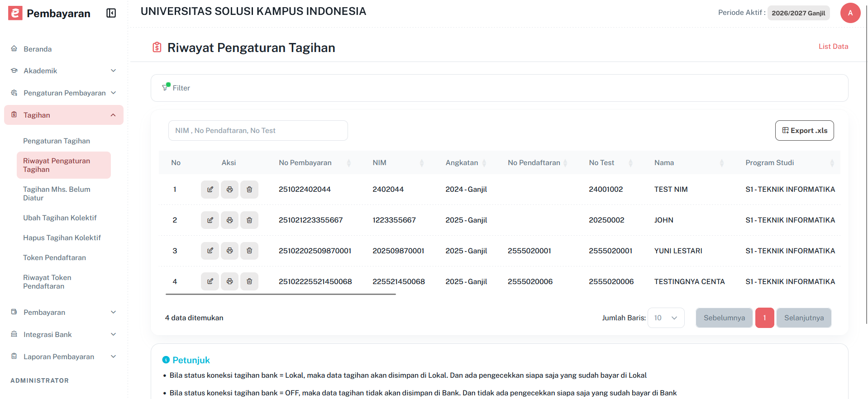Click the table horizontal scrollbar

[x=281, y=294]
